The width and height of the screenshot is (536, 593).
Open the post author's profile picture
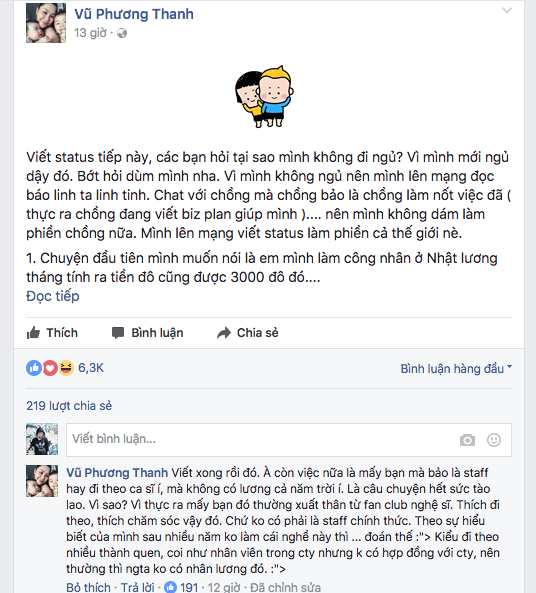[46, 23]
